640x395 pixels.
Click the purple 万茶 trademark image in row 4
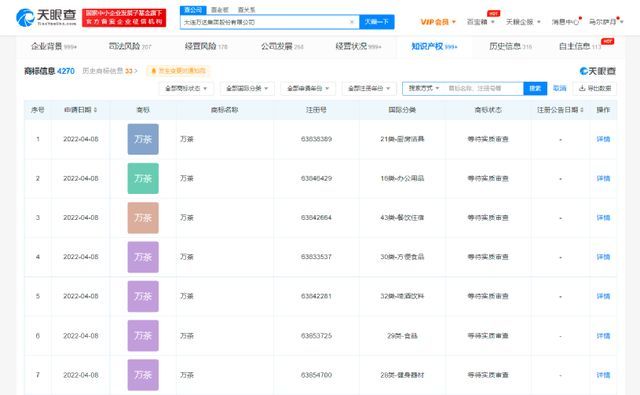[143, 257]
